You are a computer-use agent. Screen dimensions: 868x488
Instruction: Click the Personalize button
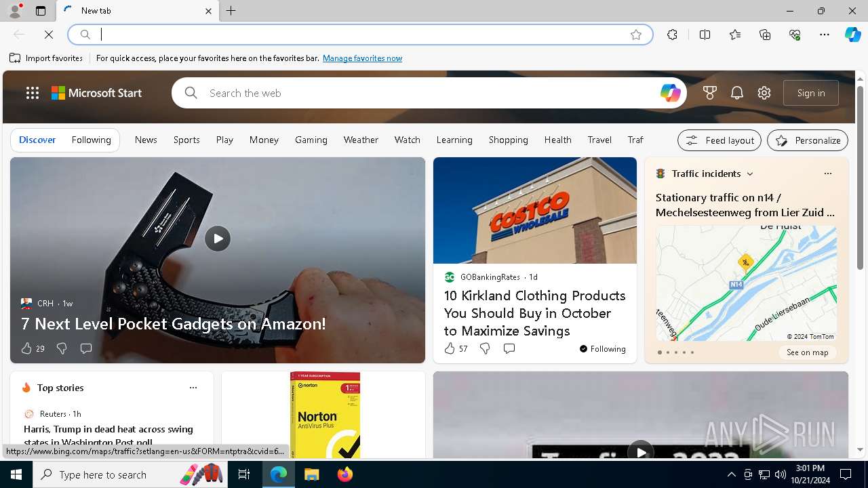pos(808,140)
